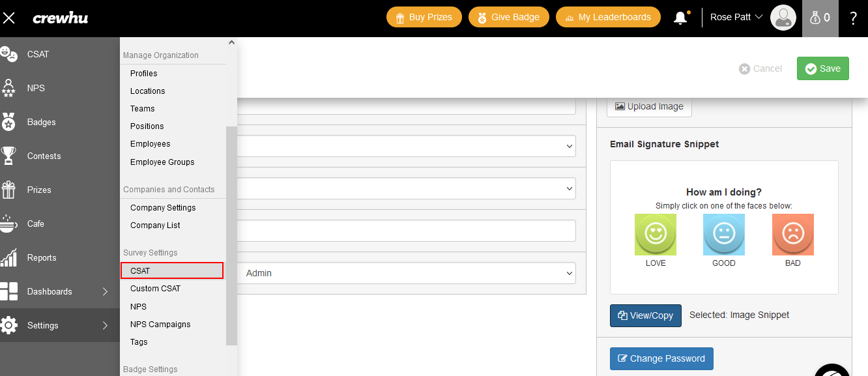Open the notifications bell
The image size is (868, 376).
point(680,18)
